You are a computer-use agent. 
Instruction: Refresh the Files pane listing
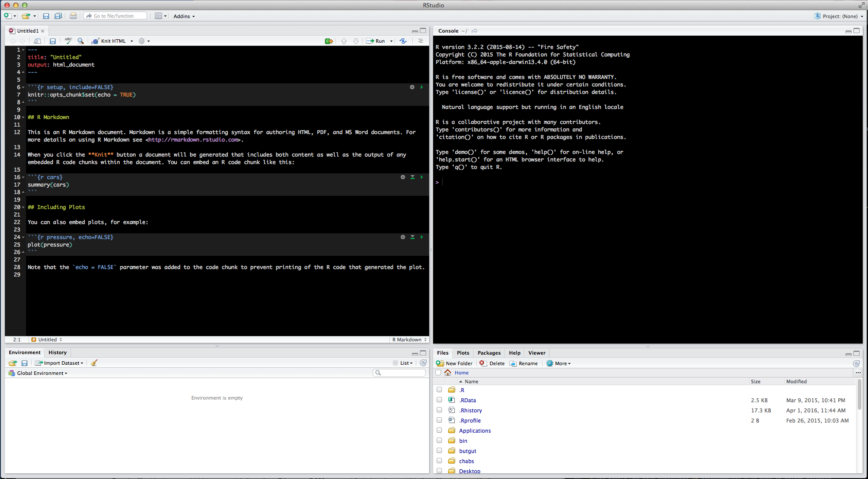click(856, 363)
